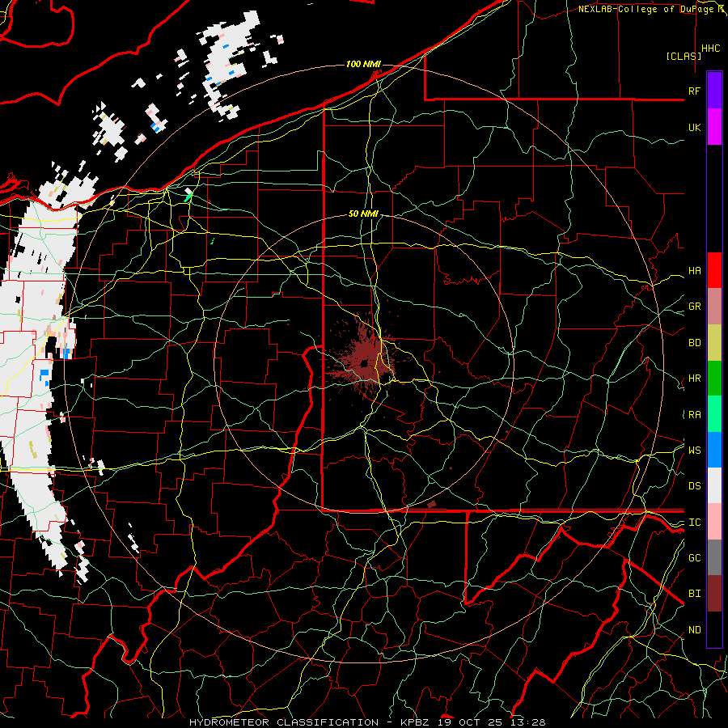Click the HA red legend swatch
Image resolution: width=728 pixels, height=728 pixels.
coord(714,270)
